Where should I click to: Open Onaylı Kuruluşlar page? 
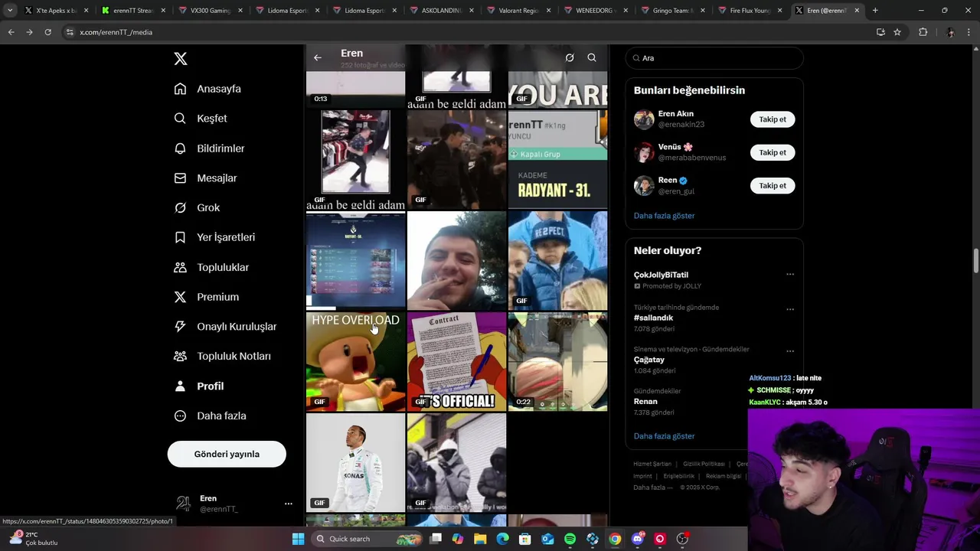(x=225, y=327)
